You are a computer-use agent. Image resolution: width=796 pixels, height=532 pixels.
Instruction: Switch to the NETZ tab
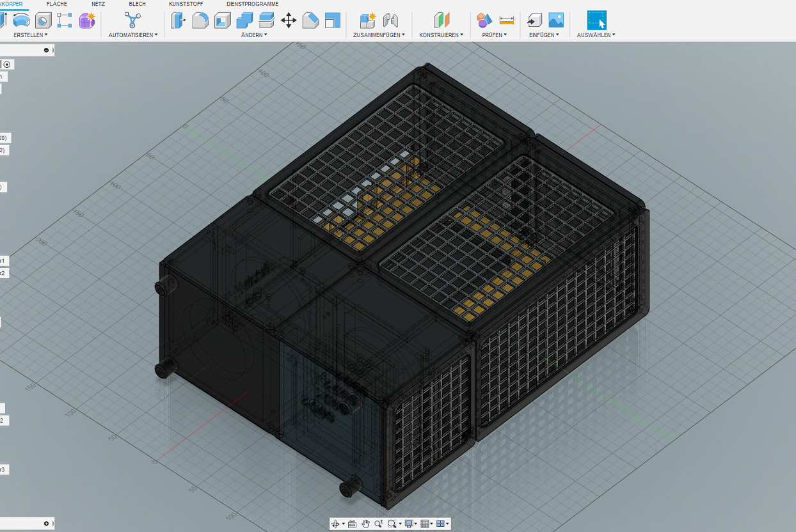[98, 4]
